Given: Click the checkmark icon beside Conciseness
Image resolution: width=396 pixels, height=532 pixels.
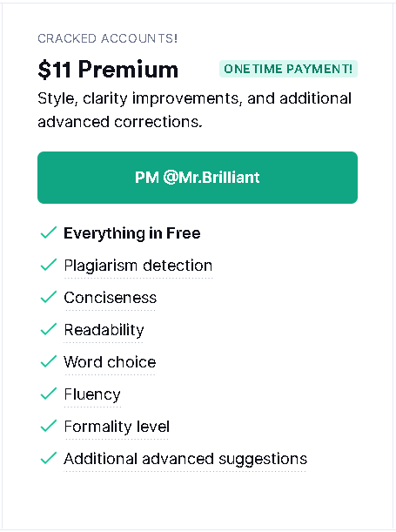Looking at the screenshot, I should (x=48, y=297).
